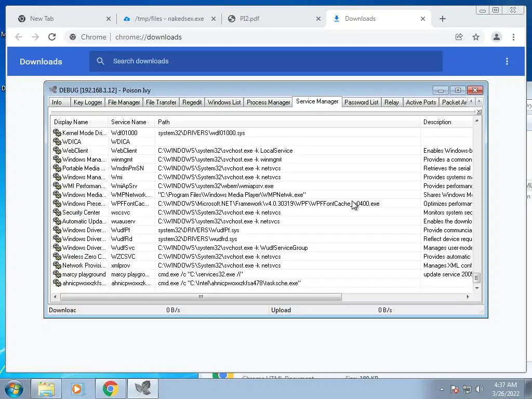Click service icon for Security Center
This screenshot has height=399, width=532.
point(57,212)
